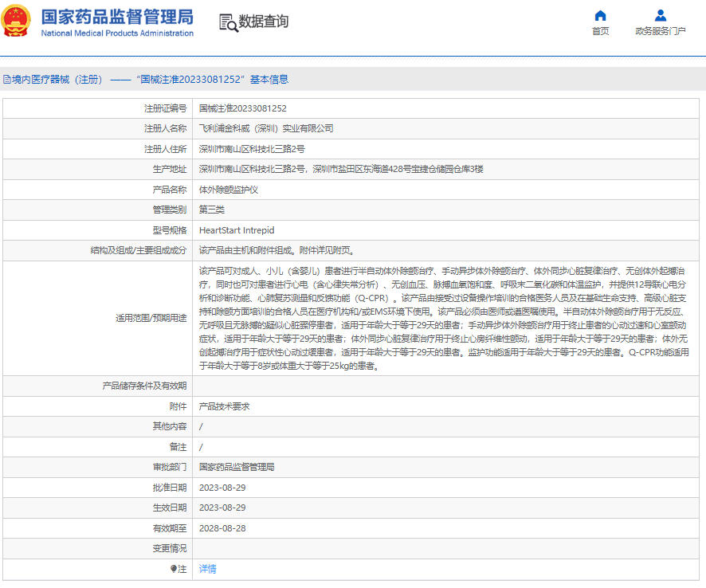706x588 pixels.
Task: Click the 生效日期 label
Action: [x=169, y=508]
